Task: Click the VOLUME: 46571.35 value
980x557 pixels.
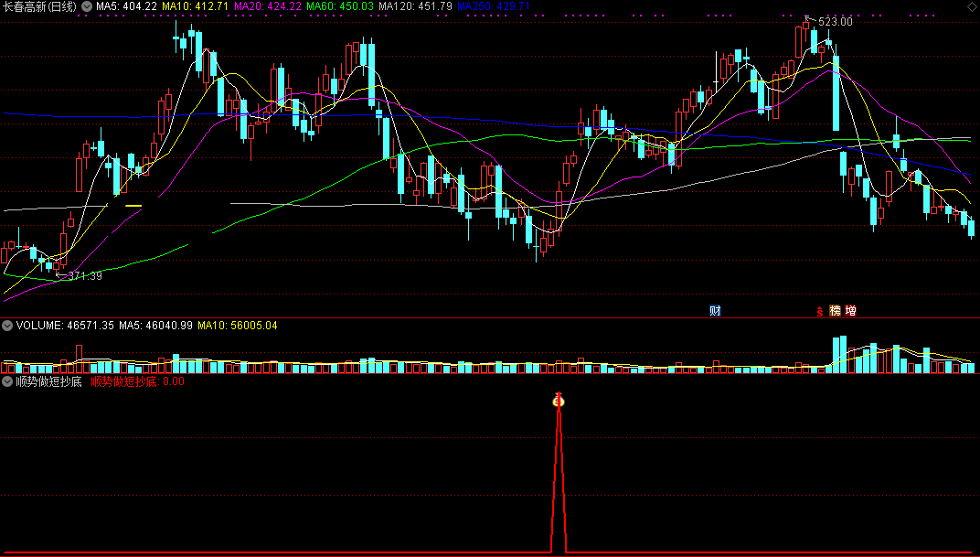Action: [65, 326]
